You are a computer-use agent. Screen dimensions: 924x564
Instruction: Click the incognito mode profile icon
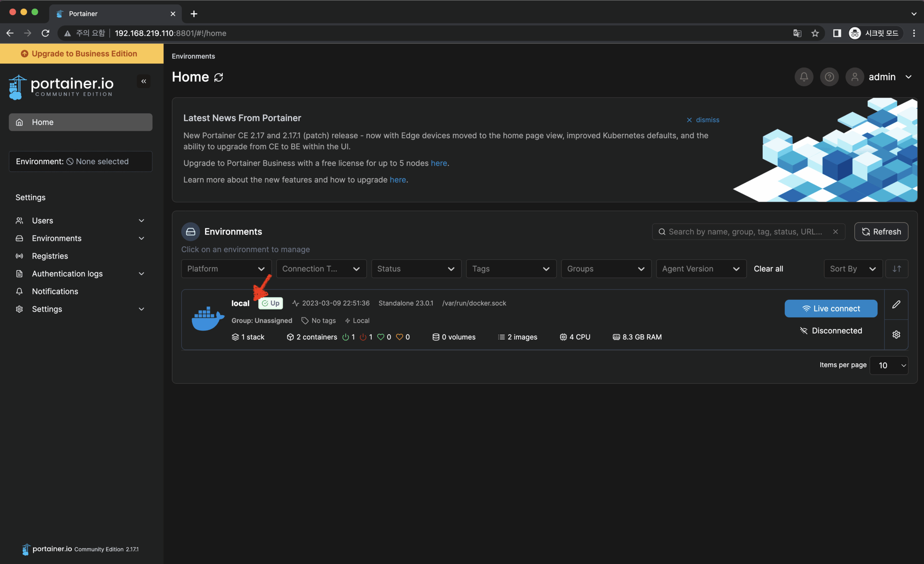tap(855, 33)
